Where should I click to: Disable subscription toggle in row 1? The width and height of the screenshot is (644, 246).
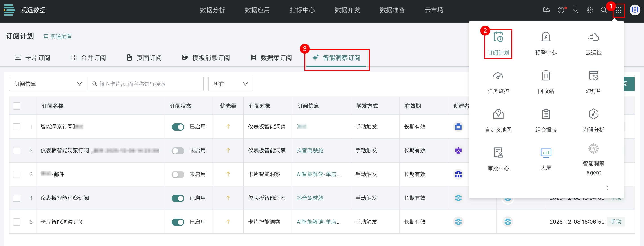pyautogui.click(x=178, y=127)
